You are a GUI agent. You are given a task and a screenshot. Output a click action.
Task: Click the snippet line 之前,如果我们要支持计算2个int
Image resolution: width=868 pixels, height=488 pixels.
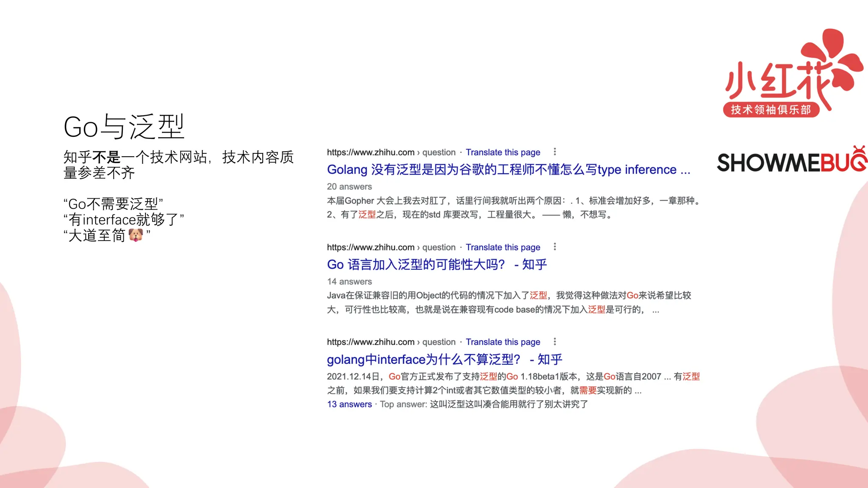(x=484, y=390)
